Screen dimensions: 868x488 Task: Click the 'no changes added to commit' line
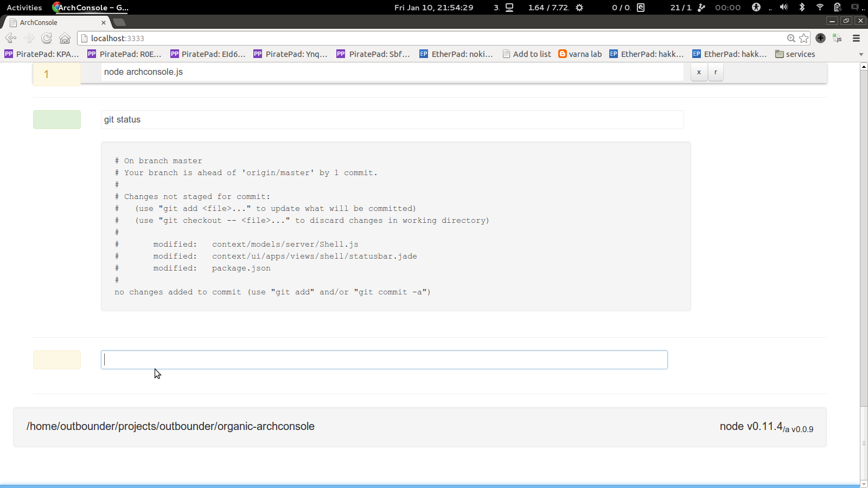(x=272, y=292)
